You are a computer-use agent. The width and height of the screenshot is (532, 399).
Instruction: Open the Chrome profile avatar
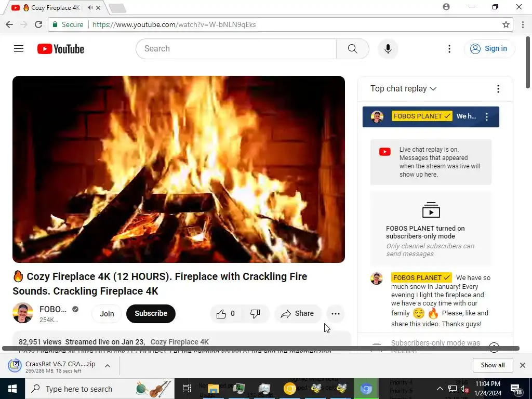[x=446, y=7]
